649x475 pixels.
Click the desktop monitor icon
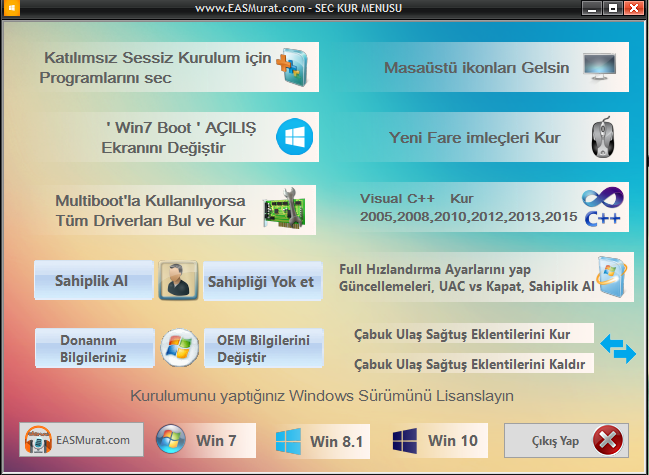click(599, 68)
